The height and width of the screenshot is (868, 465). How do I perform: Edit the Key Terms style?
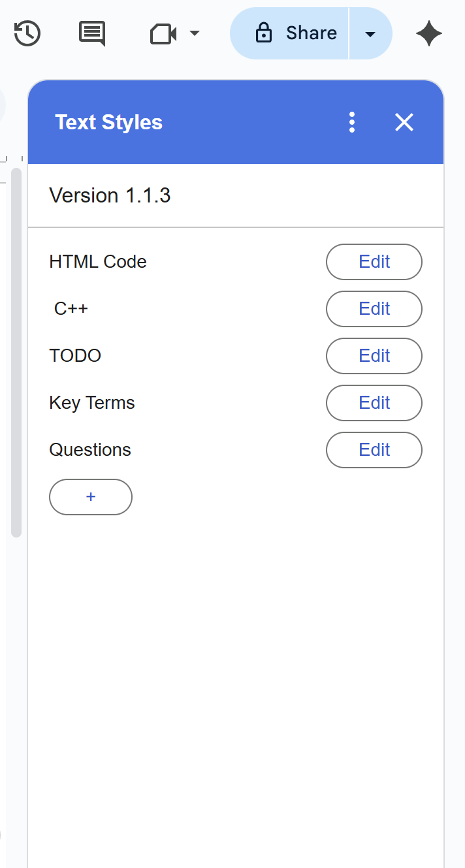374,402
